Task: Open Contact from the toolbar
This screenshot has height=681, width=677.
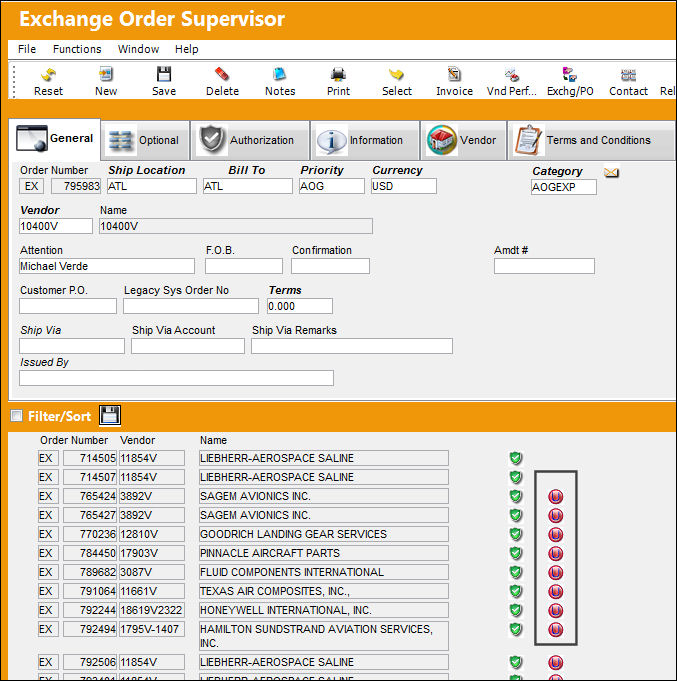Action: point(628,81)
